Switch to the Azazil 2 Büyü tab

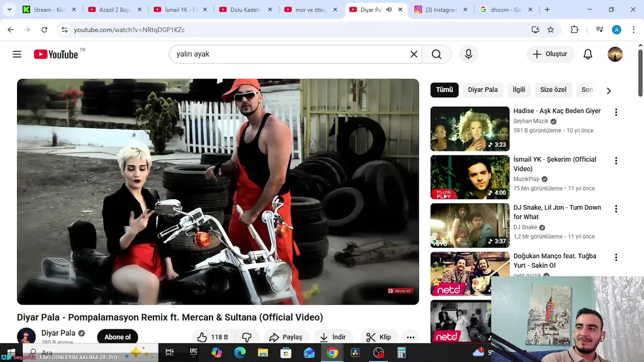point(115,10)
